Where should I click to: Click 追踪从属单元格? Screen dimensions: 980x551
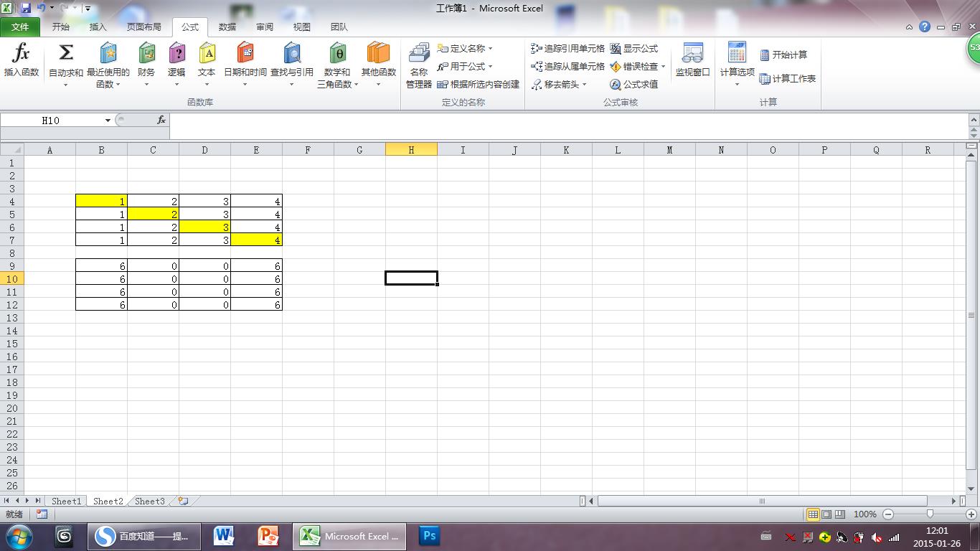point(570,66)
